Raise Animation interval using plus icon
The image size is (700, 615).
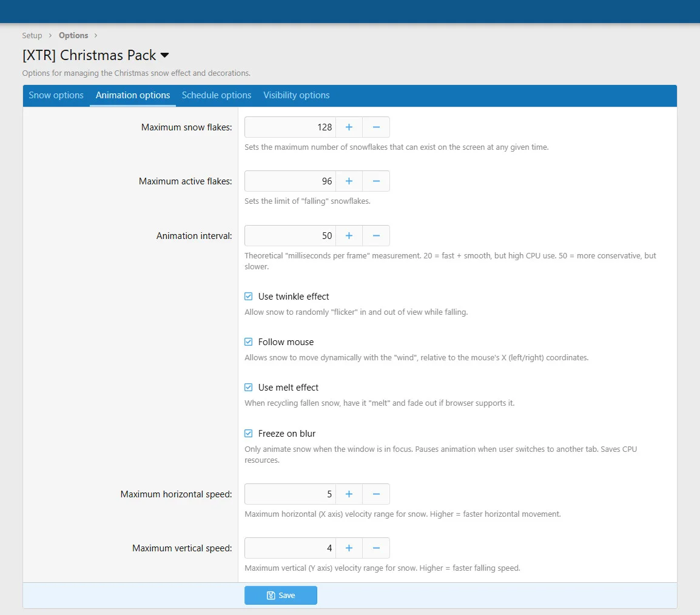pos(349,236)
